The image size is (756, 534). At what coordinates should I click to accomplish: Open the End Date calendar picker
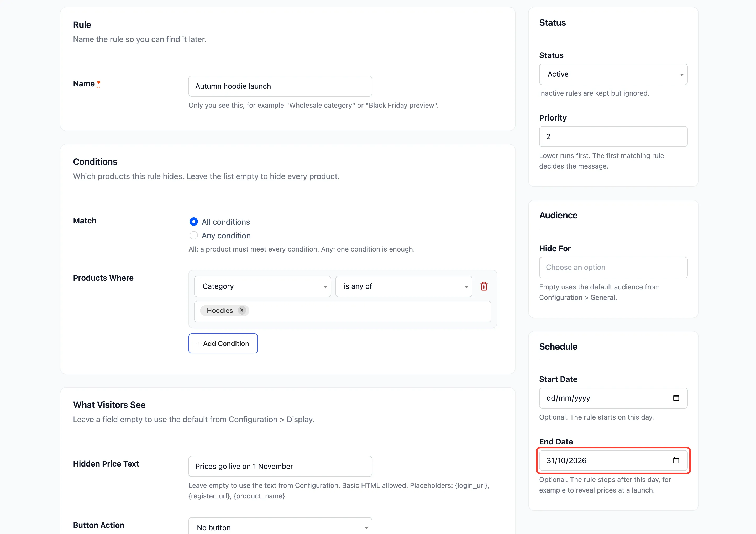pos(676,460)
